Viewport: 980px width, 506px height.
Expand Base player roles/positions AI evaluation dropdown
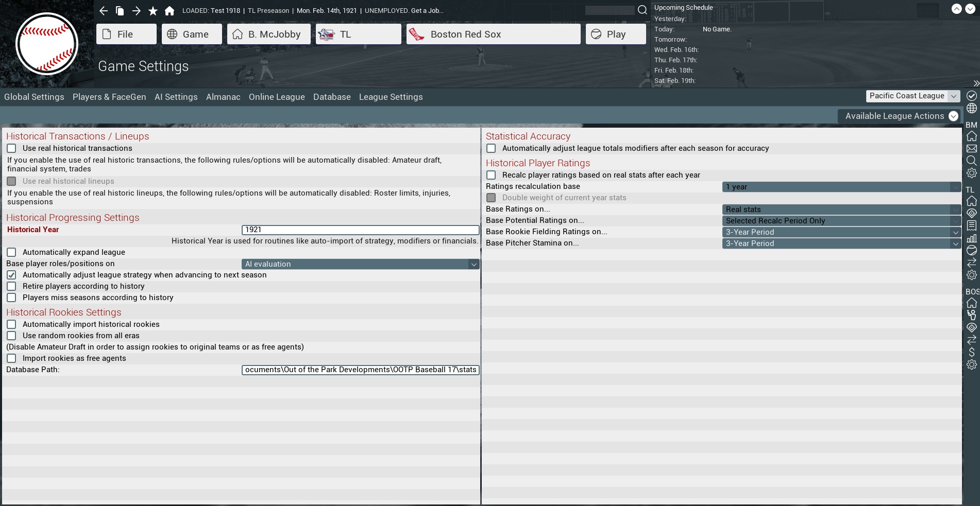coord(360,264)
